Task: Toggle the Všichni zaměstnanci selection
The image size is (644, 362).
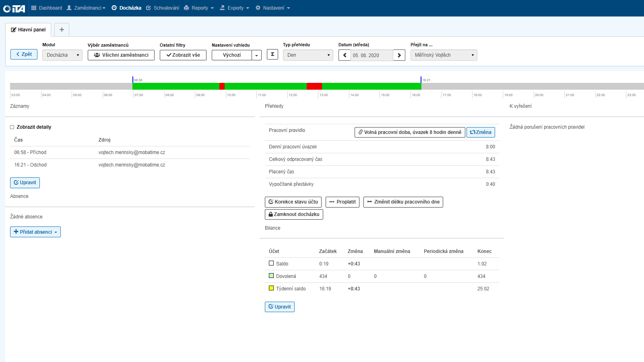Action: tap(121, 55)
